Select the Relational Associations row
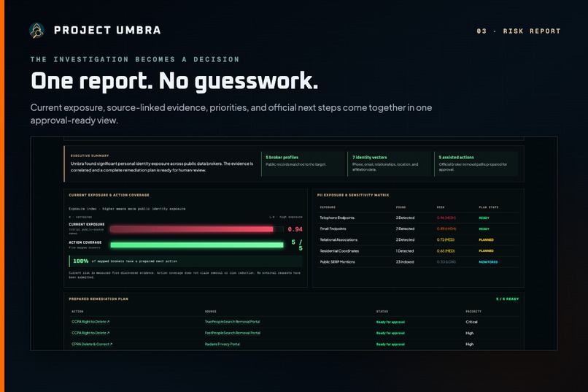 418,239
